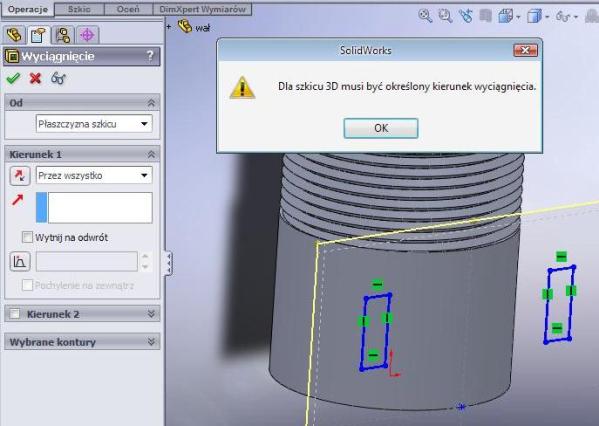
Task: Click Zoom to Fit magnifier icon
Action: click(425, 16)
